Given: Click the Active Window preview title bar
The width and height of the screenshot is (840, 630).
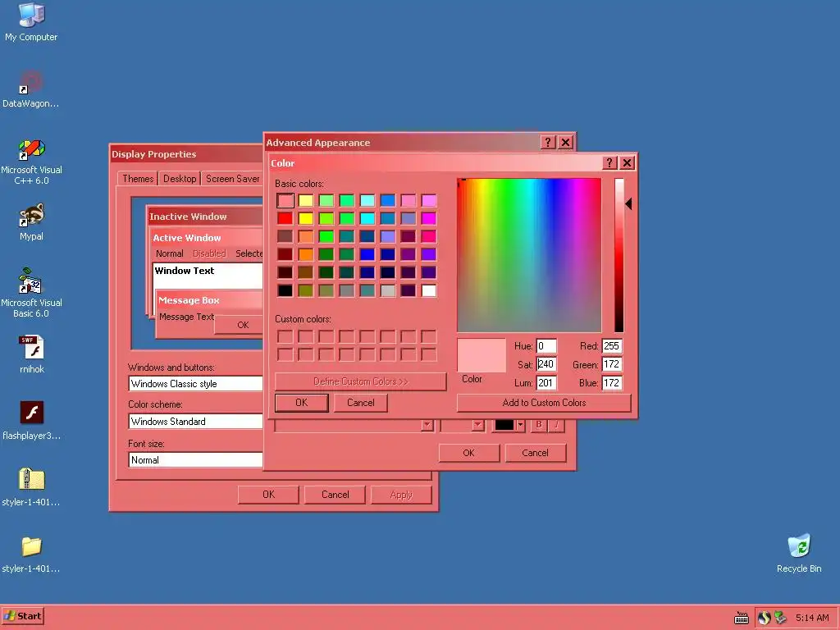Looking at the screenshot, I should (x=207, y=238).
